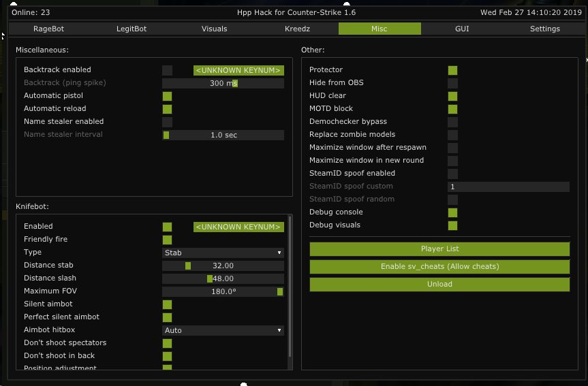This screenshot has height=386, width=588.
Task: Disable Automatic pistol checkbox
Action: click(167, 96)
